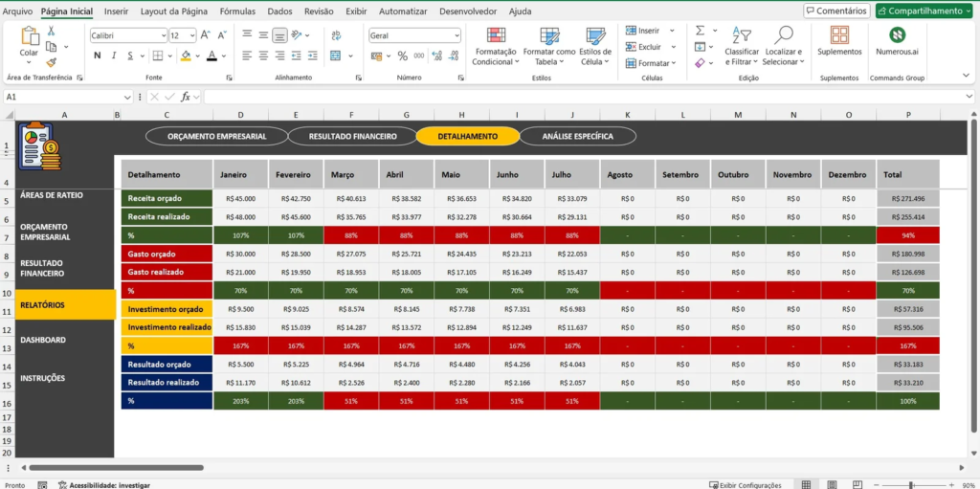The image size is (980, 489).
Task: Expand the Calibri font name dropdown
Action: click(x=162, y=35)
